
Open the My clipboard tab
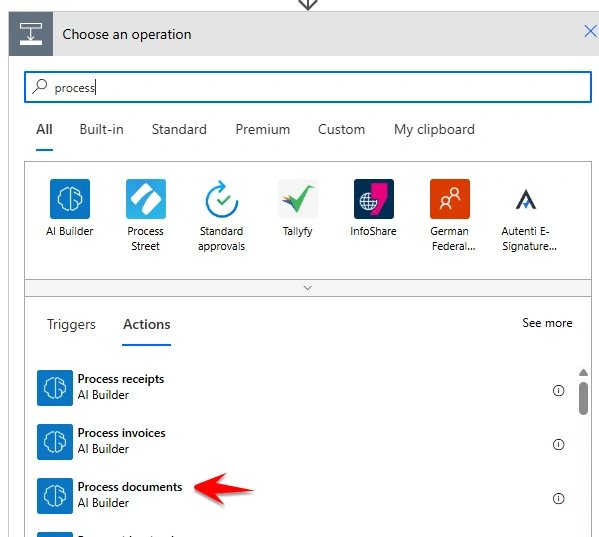click(434, 130)
